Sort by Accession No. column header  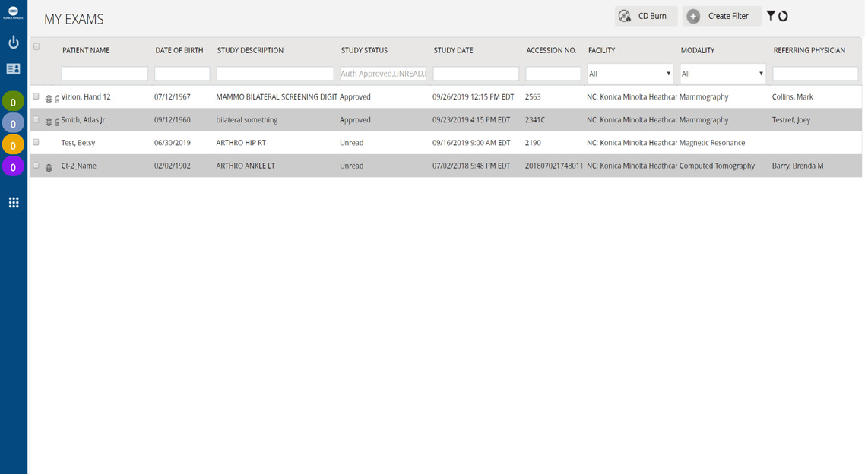click(x=551, y=50)
